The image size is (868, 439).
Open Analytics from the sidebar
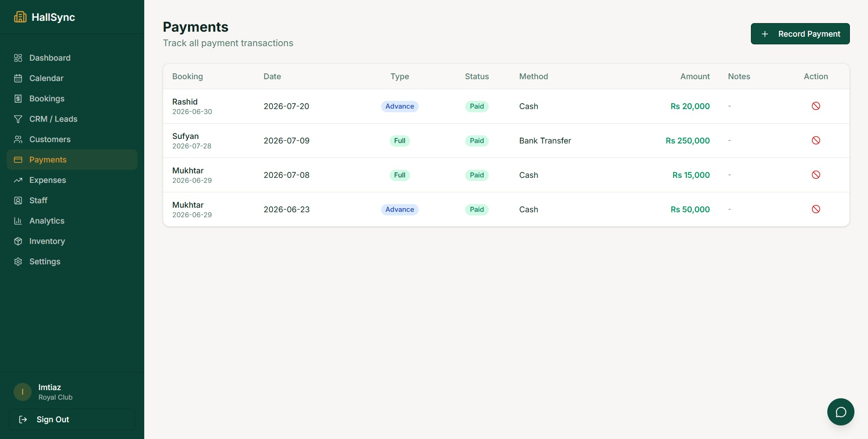pos(72,221)
